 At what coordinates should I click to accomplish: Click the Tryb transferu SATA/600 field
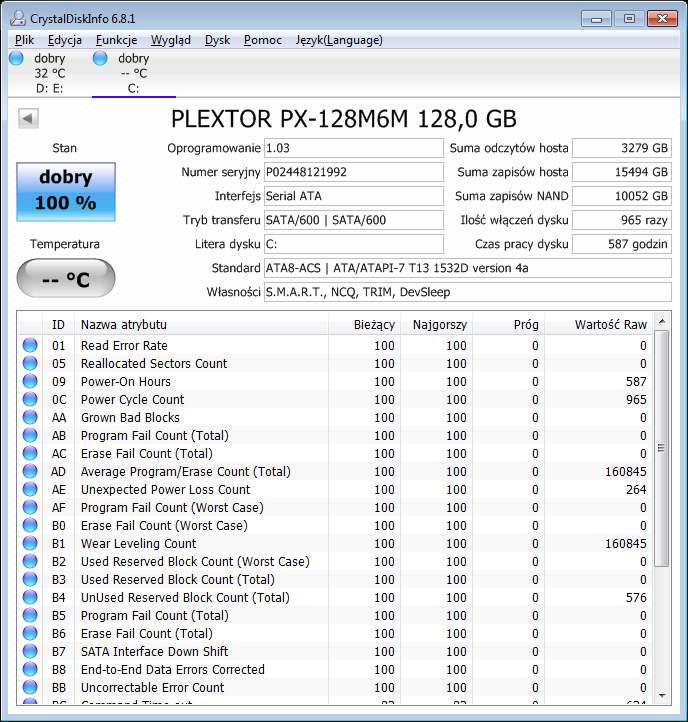point(354,220)
